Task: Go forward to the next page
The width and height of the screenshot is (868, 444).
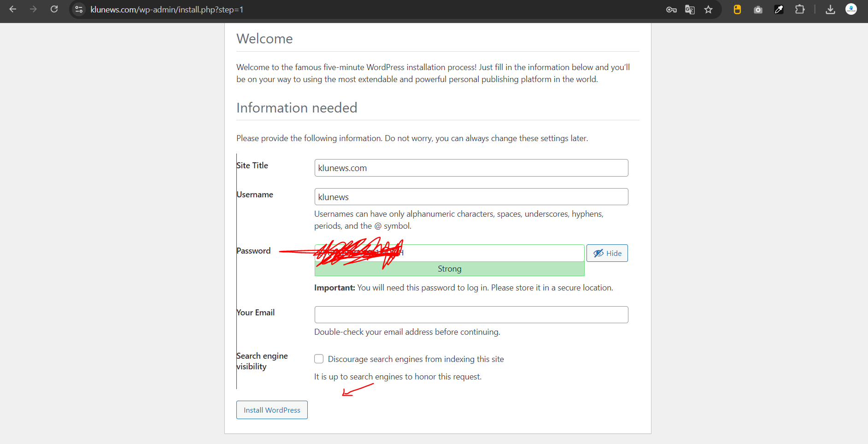Action: point(33,9)
